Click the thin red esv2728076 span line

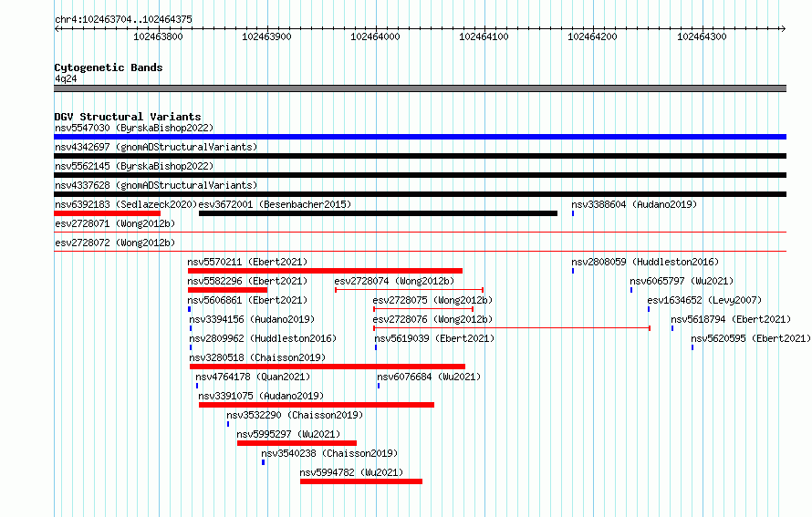[512, 328]
